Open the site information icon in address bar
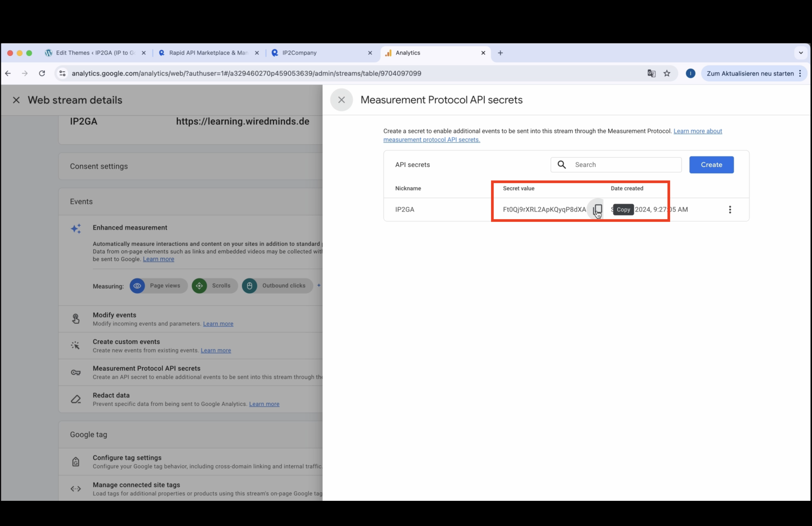812x526 pixels. [x=62, y=73]
